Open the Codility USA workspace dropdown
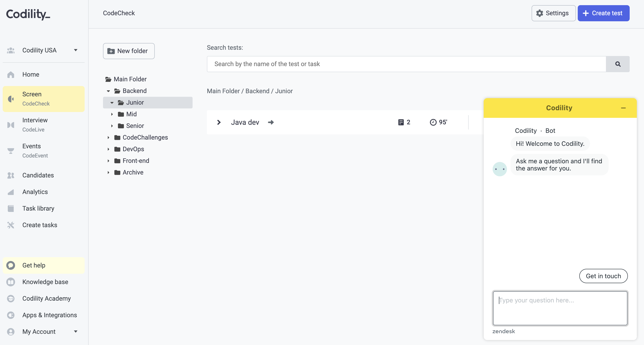This screenshot has width=644, height=345. [x=75, y=50]
